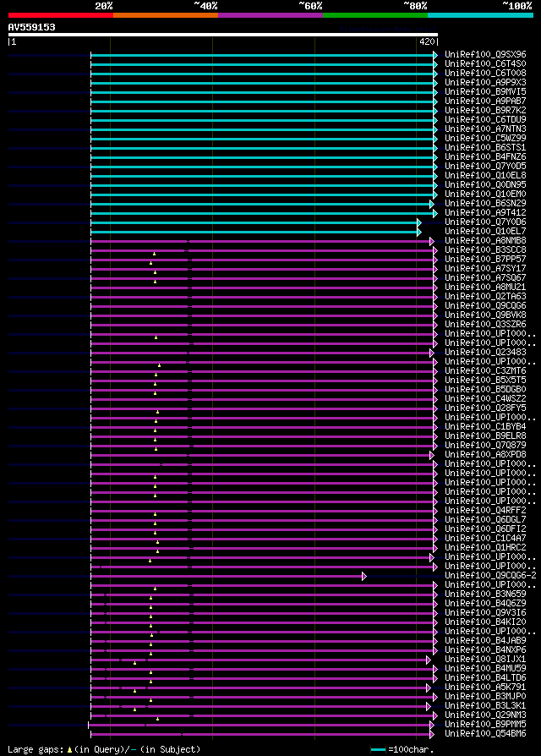Screen dimensions: 541x756
Task: Click label UniRef100_A5K791
Action: coord(485,687)
